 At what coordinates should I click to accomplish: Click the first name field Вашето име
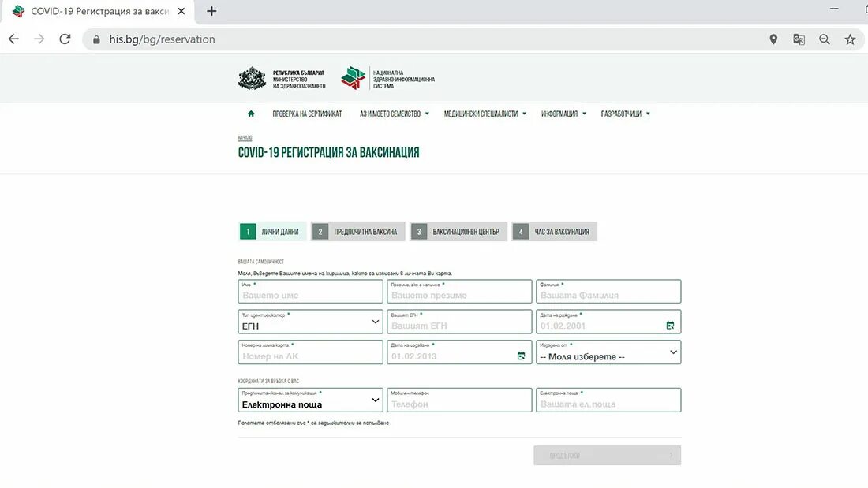[x=311, y=292]
